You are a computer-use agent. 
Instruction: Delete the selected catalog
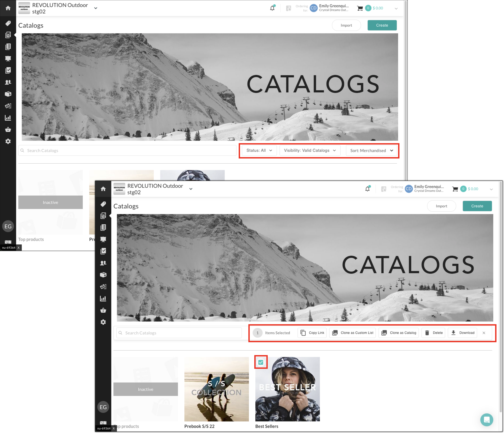pos(433,333)
